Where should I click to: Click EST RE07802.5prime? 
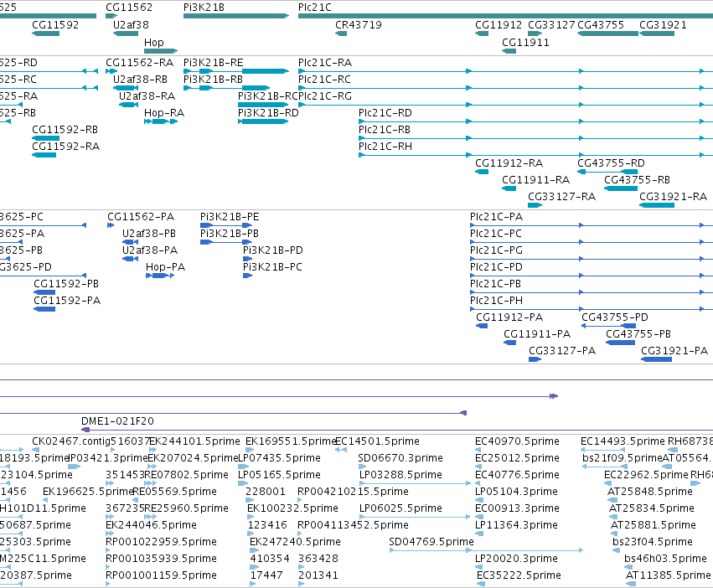(x=187, y=475)
